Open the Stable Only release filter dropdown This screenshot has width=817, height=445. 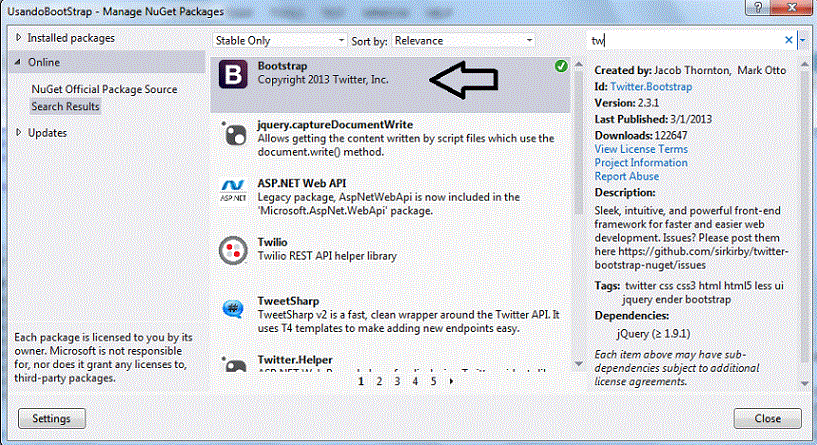[x=279, y=41]
